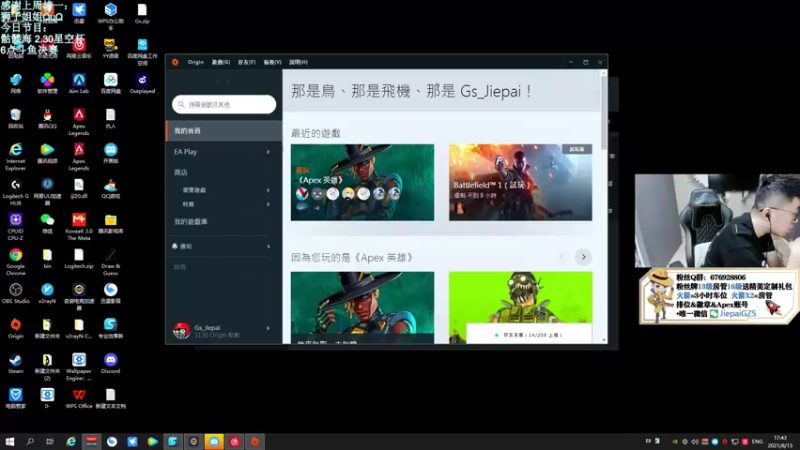Open the bin folder on desktop
The width and height of the screenshot is (800, 450).
point(47,258)
